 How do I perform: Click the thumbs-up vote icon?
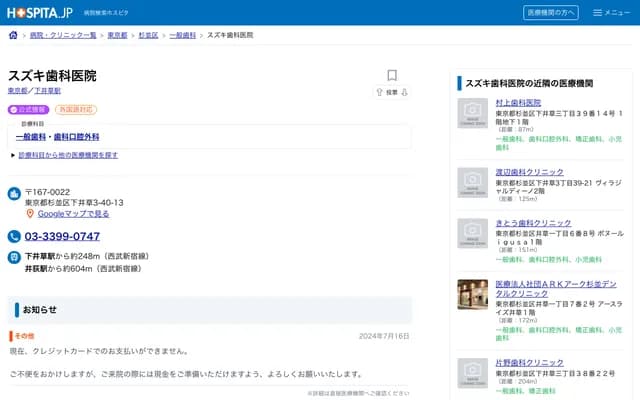(x=380, y=91)
